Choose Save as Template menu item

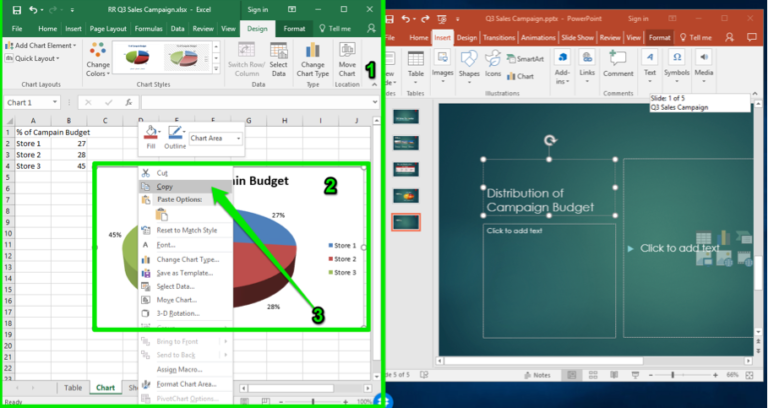coord(185,273)
